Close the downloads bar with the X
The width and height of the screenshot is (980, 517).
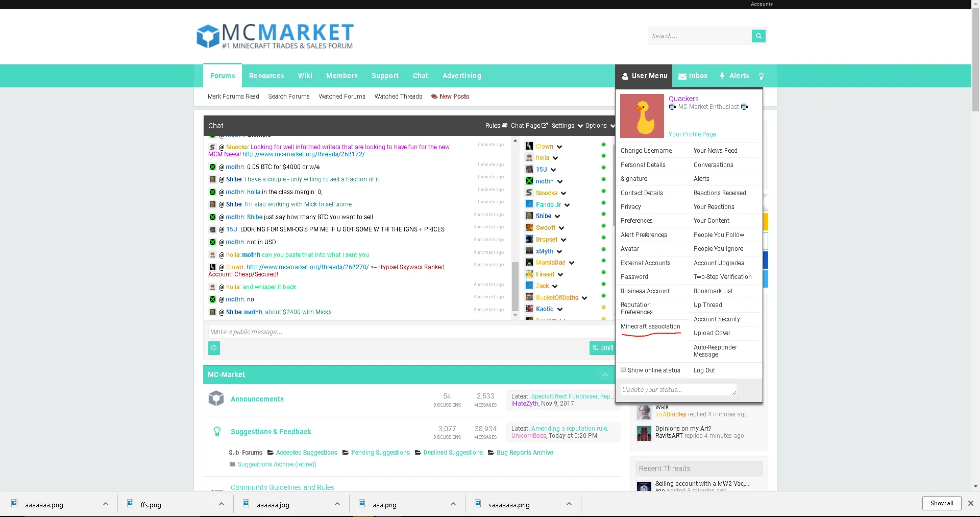click(x=971, y=503)
